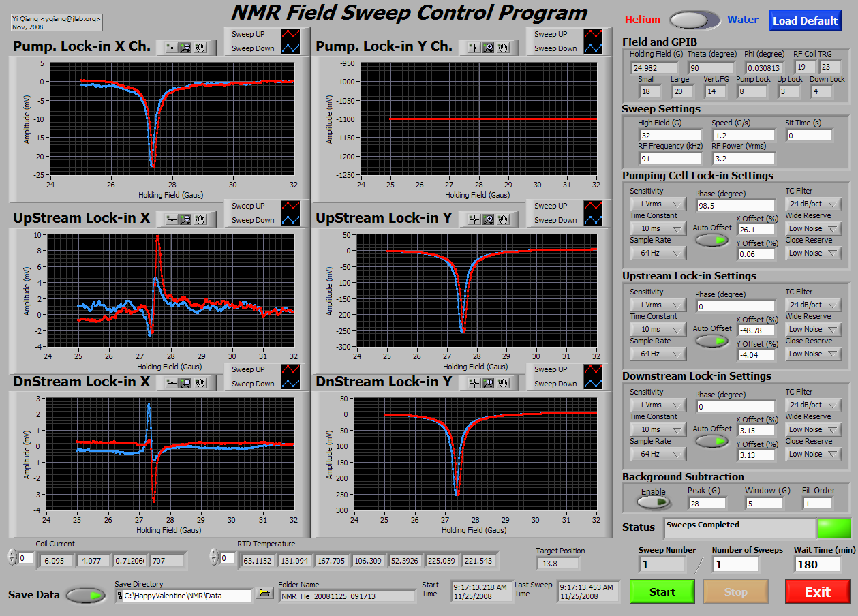Click Sweep UP legend icon of Pump. Lock-in X
Screen dimensions: 858x616
click(290, 34)
